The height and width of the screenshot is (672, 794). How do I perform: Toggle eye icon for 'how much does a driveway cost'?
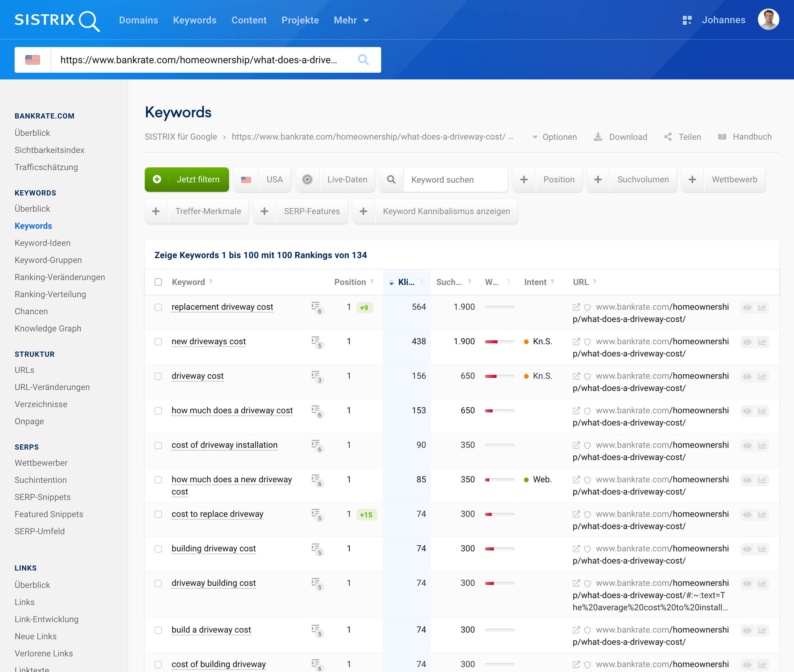point(747,411)
